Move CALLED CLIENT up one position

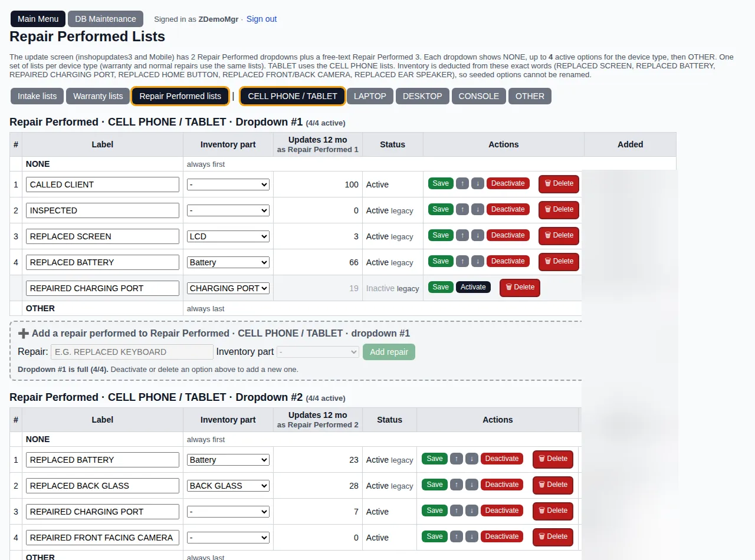tap(462, 183)
